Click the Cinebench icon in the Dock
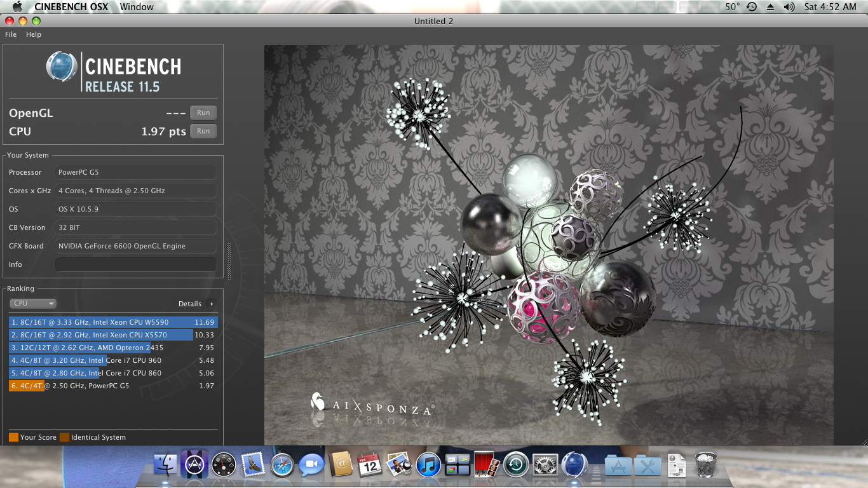868x488 pixels. point(574,465)
